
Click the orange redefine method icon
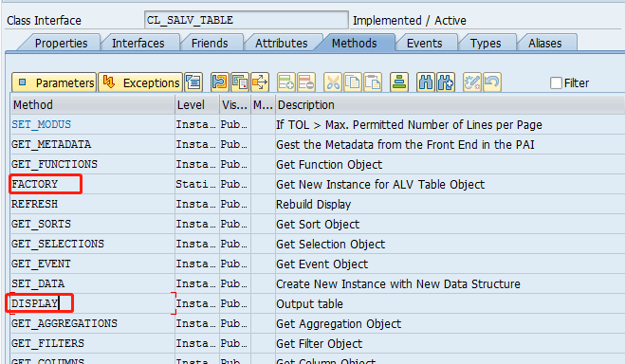click(x=220, y=82)
